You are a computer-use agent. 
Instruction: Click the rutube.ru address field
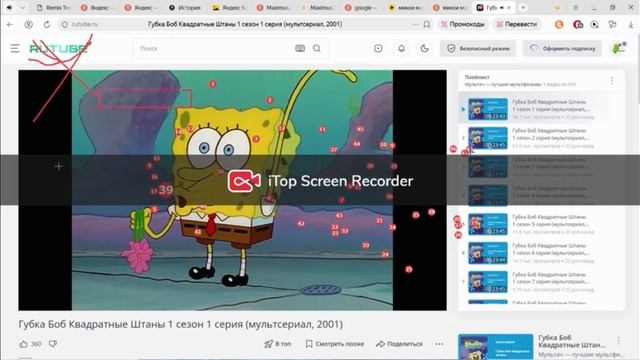point(85,24)
